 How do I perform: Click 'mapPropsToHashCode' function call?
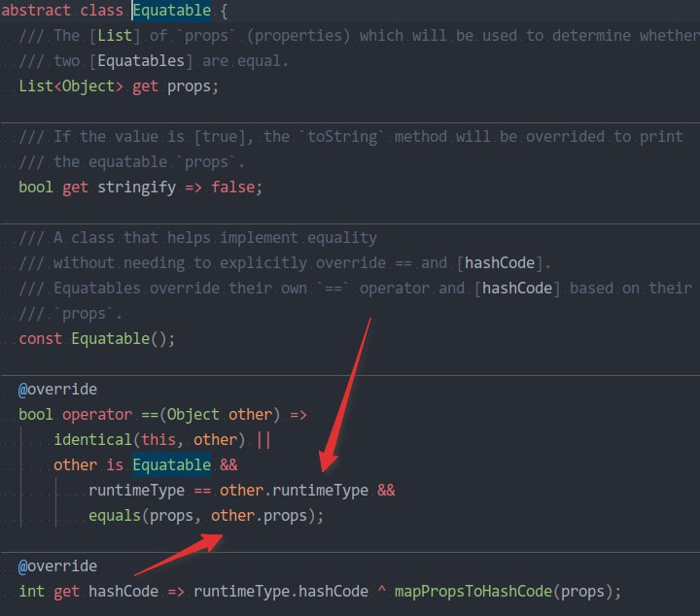tap(473, 592)
